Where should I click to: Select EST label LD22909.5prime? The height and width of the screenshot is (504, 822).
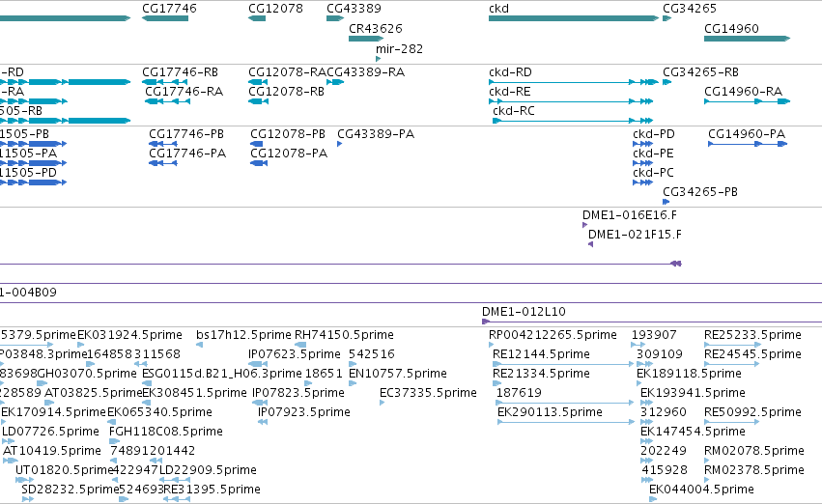point(208,470)
